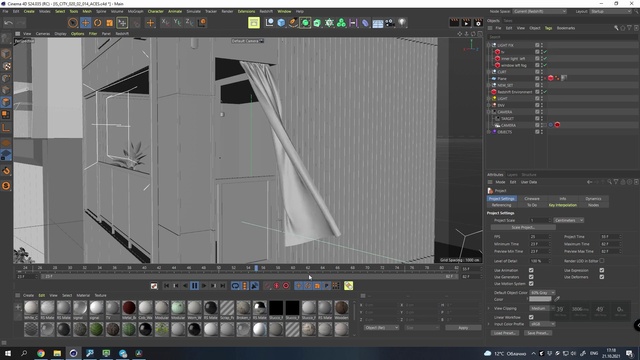The image size is (640, 360).
Task: Select the dark red metal material sphere
Action: pyautogui.click(x=129, y=307)
